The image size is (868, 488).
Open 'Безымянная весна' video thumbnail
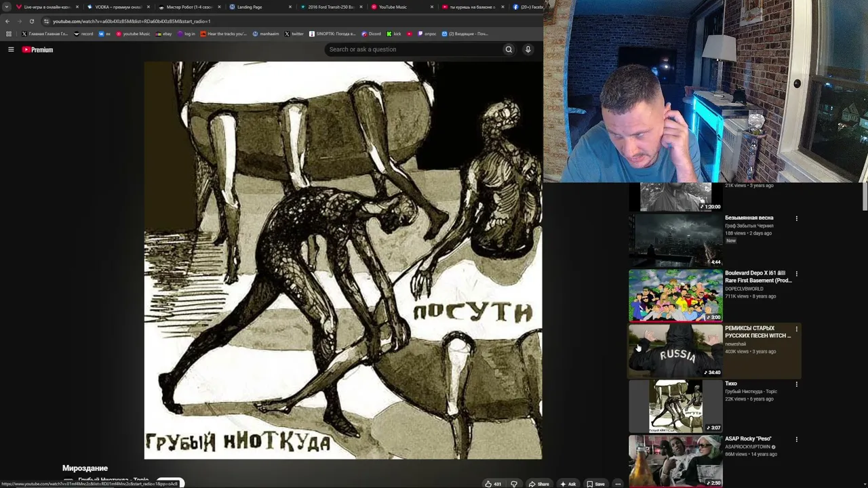tap(675, 240)
